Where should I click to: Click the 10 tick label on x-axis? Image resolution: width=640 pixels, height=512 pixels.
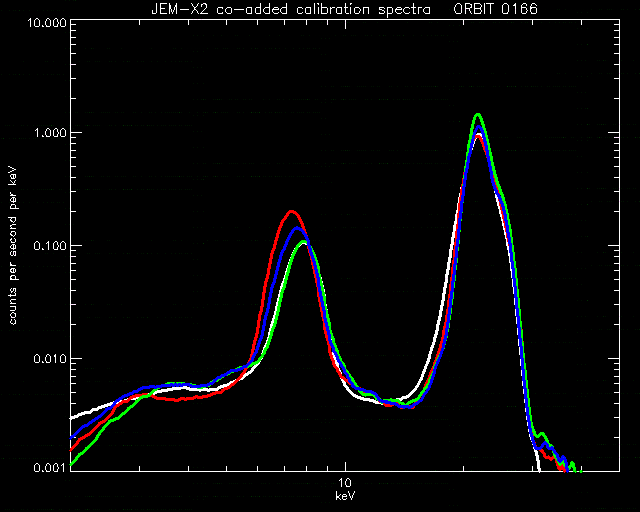345,483
